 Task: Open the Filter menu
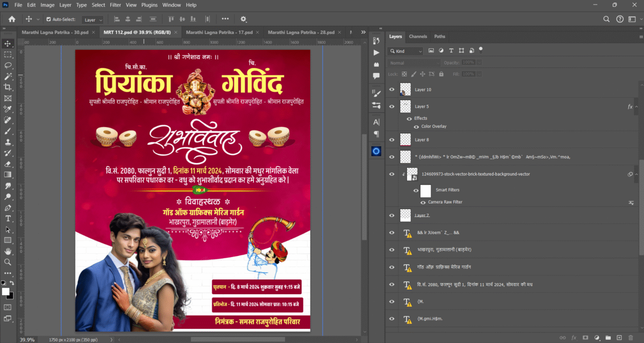point(115,5)
